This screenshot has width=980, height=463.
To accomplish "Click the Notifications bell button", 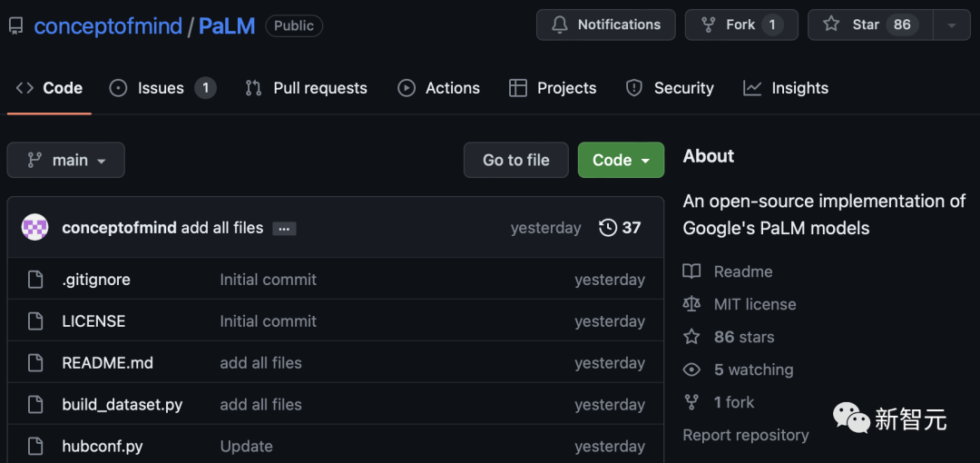I will coord(605,25).
